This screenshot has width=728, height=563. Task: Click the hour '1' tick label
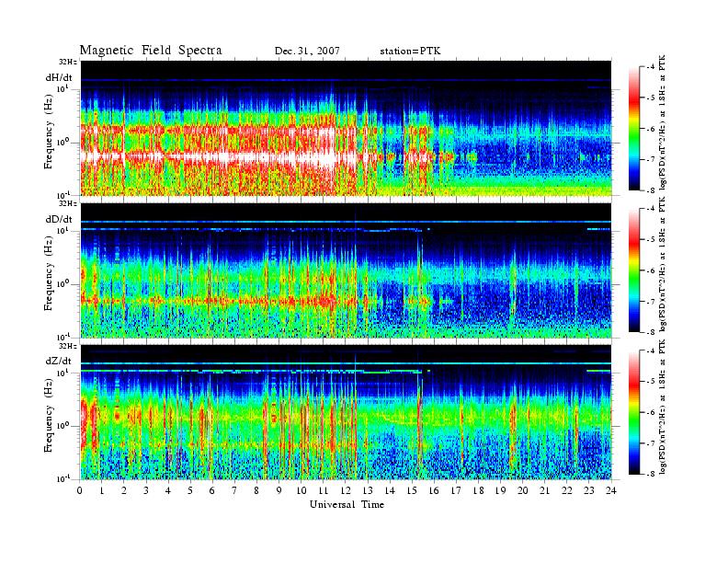coord(102,490)
